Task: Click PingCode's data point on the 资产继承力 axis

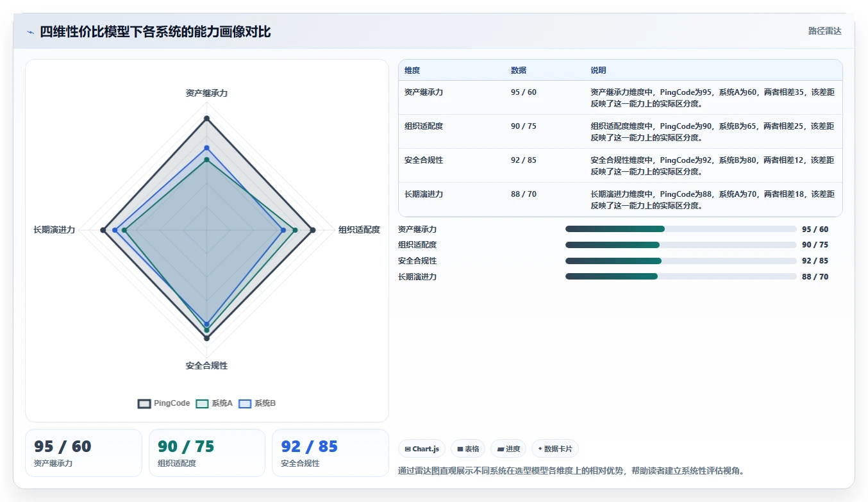Action: 206,118
